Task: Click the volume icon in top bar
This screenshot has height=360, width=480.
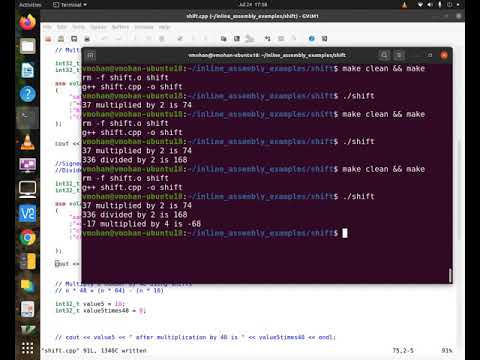Action: coord(430,5)
